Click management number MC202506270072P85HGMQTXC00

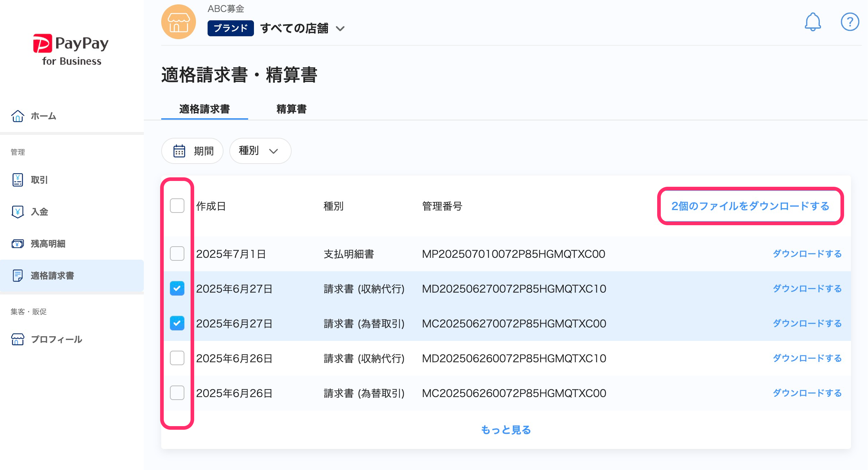[x=514, y=323]
